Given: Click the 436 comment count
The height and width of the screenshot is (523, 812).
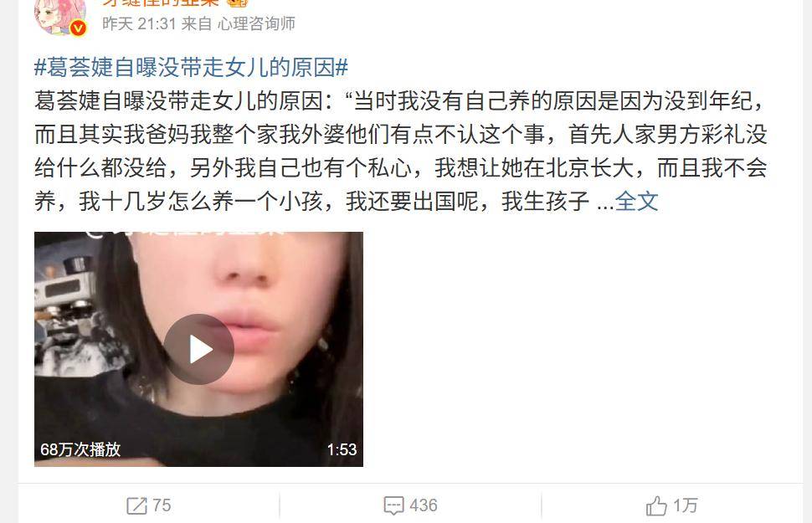Looking at the screenshot, I should pyautogui.click(x=423, y=505).
